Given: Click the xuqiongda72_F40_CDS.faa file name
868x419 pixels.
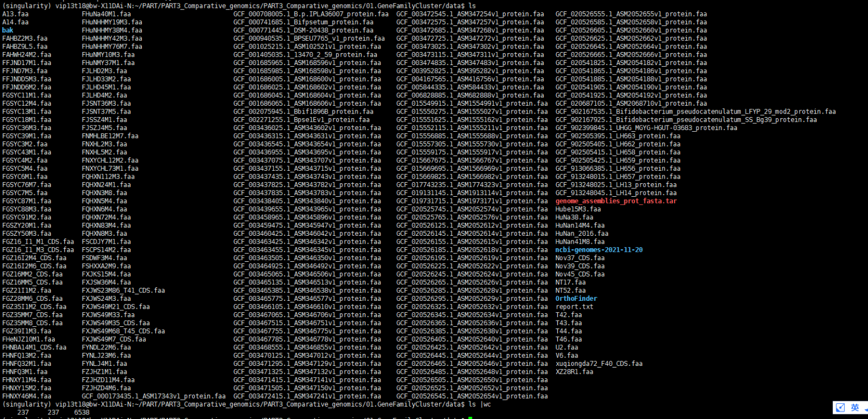Looking at the screenshot, I should 598,364.
